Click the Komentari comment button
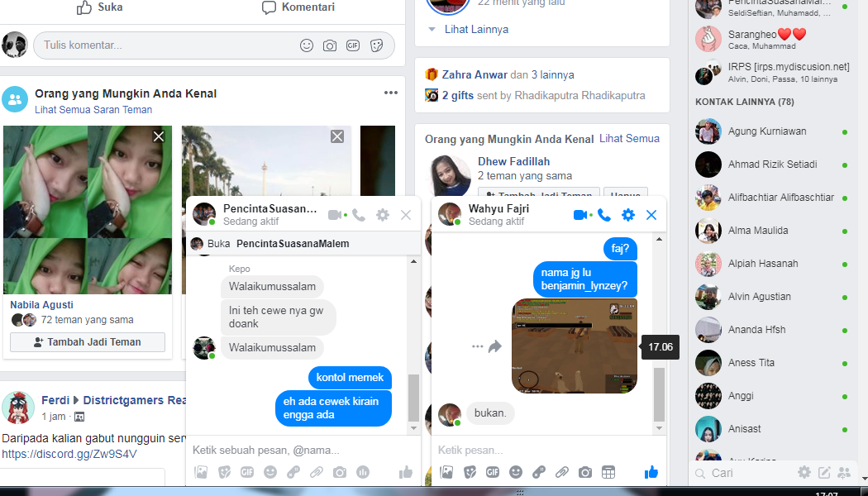868x496 pixels. (298, 7)
